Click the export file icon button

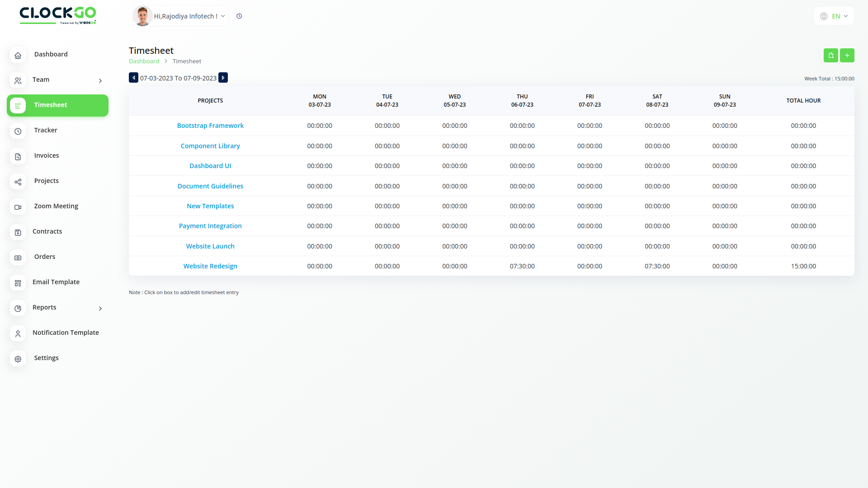830,55
